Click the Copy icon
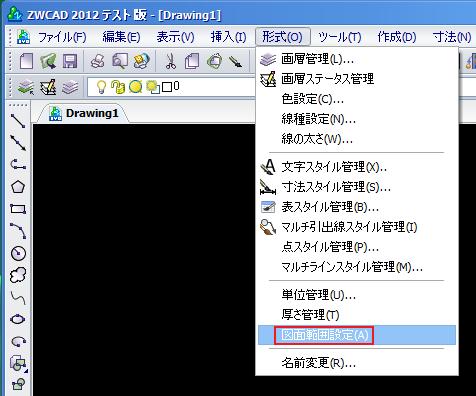The image size is (476, 396). [192, 62]
